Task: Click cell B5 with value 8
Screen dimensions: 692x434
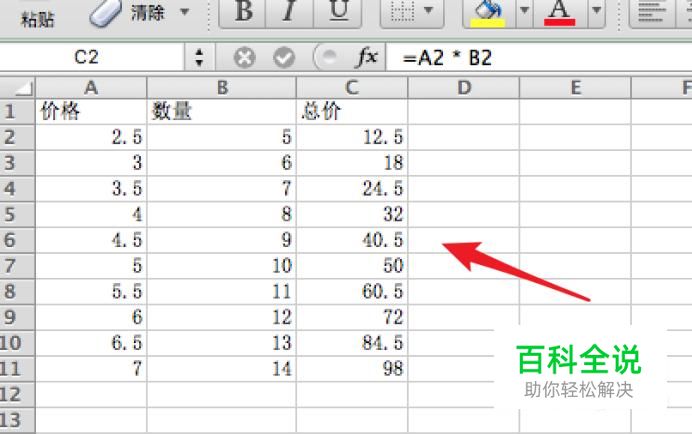Action: point(222,215)
